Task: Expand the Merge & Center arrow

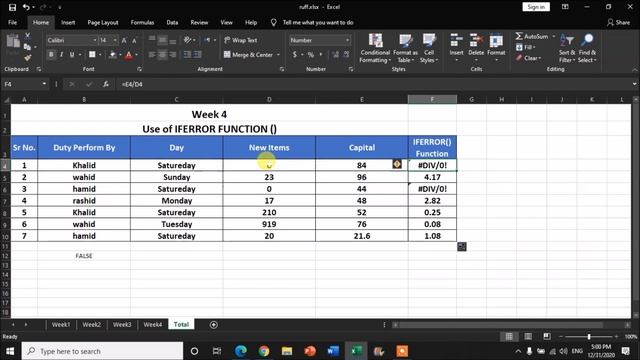Action: click(278, 54)
